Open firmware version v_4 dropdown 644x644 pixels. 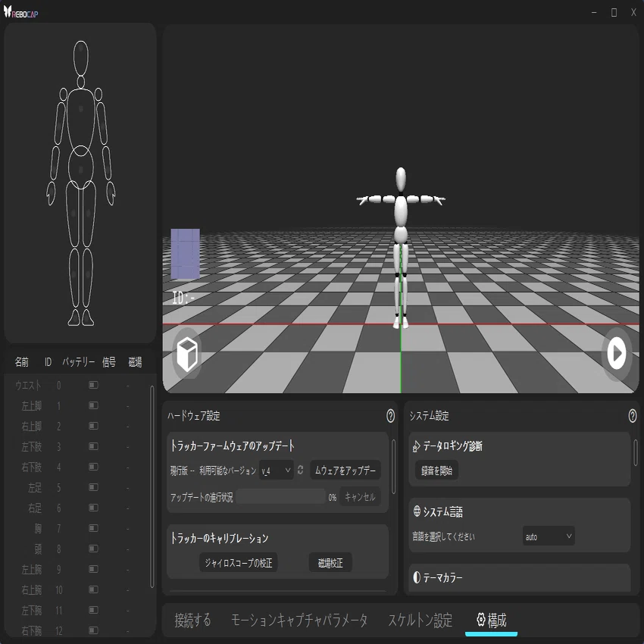point(276,470)
